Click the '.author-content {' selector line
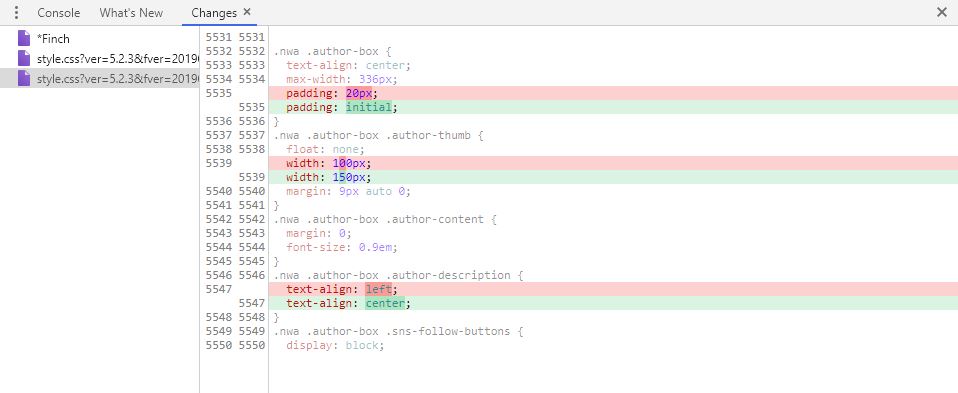958x393 pixels. tap(385, 219)
